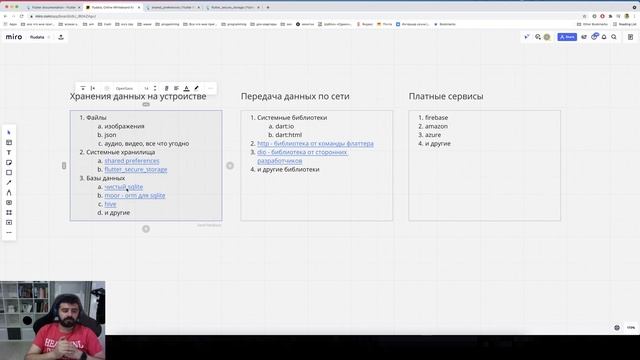Switch to the shared_preferences browser tab
The width and height of the screenshot is (640, 360).
click(173, 7)
